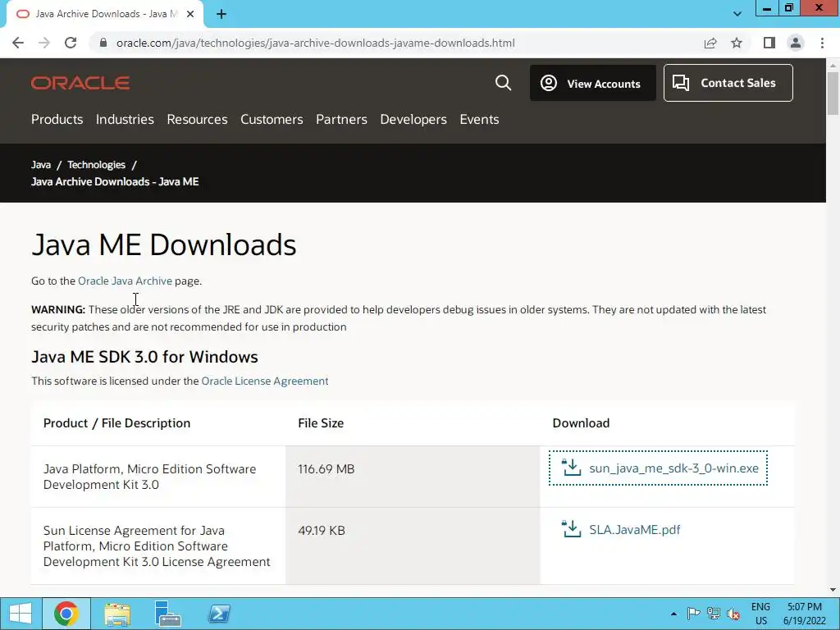840x630 pixels.
Task: Select the 49.19 KB file size cell
Action: coord(413,546)
